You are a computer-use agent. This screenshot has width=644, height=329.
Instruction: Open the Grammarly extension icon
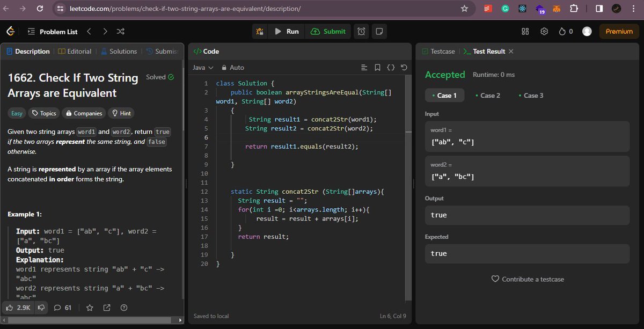pyautogui.click(x=505, y=9)
